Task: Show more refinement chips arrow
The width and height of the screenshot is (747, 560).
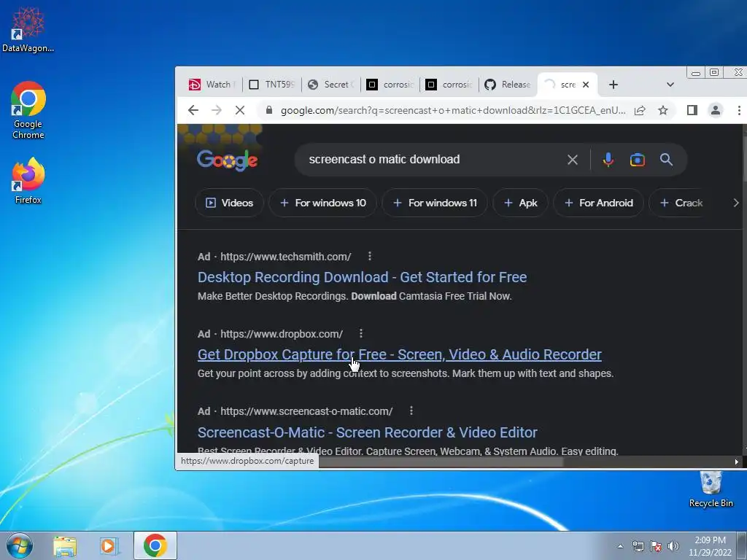Action: (735, 203)
